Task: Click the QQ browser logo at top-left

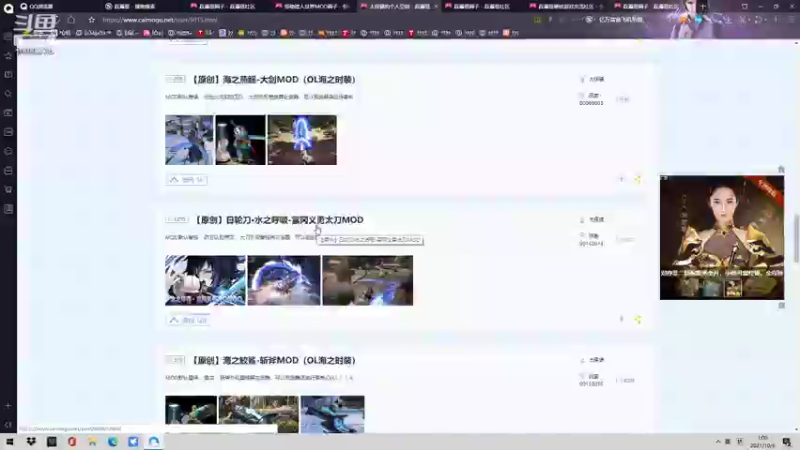Action: pos(8,8)
